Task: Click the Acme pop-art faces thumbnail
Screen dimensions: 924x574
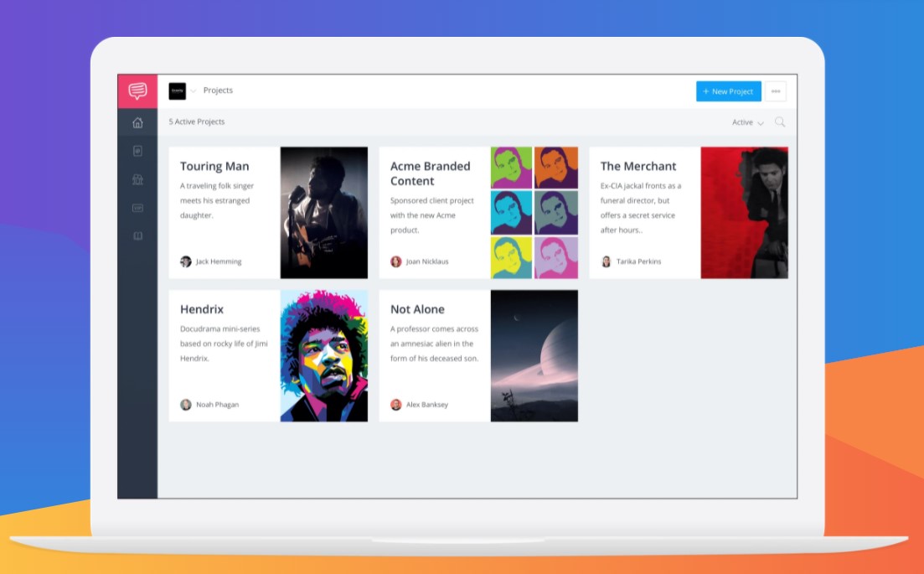Action: pyautogui.click(x=534, y=213)
